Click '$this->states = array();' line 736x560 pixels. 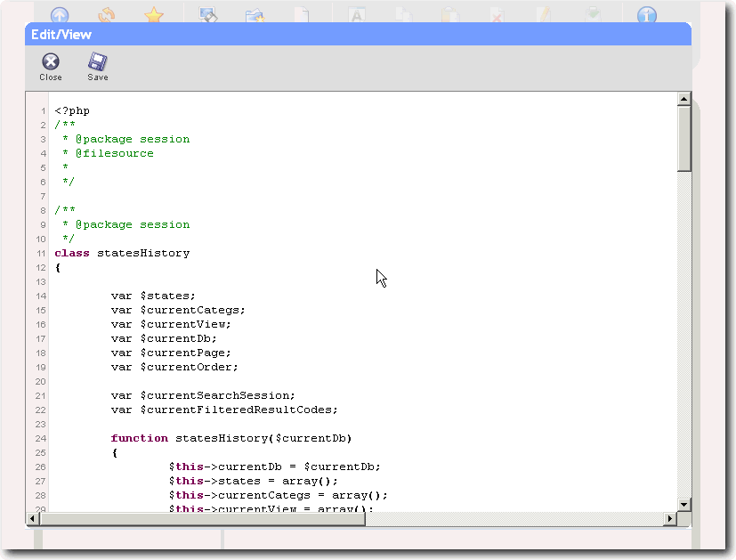point(253,481)
